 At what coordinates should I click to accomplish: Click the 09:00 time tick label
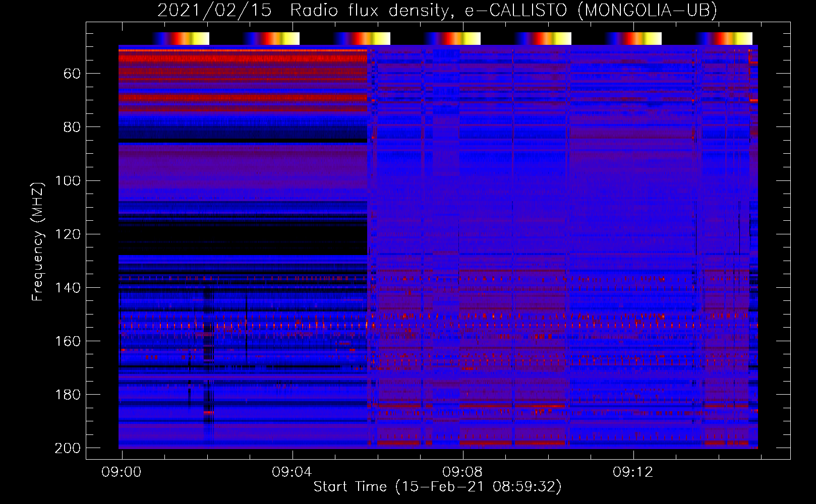coord(122,472)
